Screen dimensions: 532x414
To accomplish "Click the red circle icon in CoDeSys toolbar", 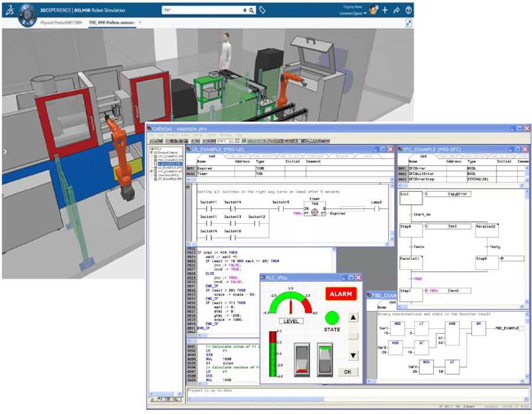I will 171,141.
